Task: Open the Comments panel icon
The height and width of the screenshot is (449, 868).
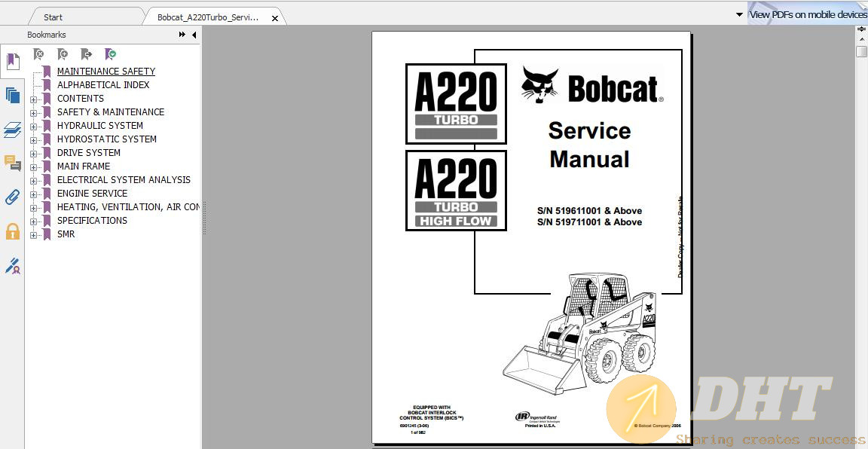Action: click(x=13, y=163)
